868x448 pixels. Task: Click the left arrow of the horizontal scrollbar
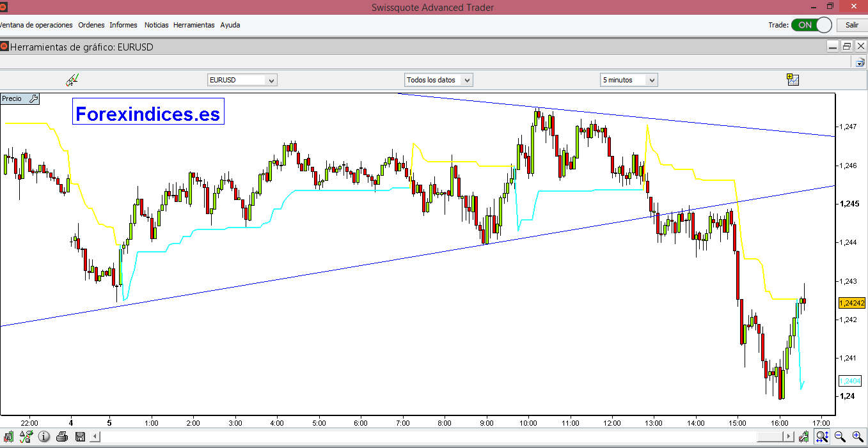point(95,437)
